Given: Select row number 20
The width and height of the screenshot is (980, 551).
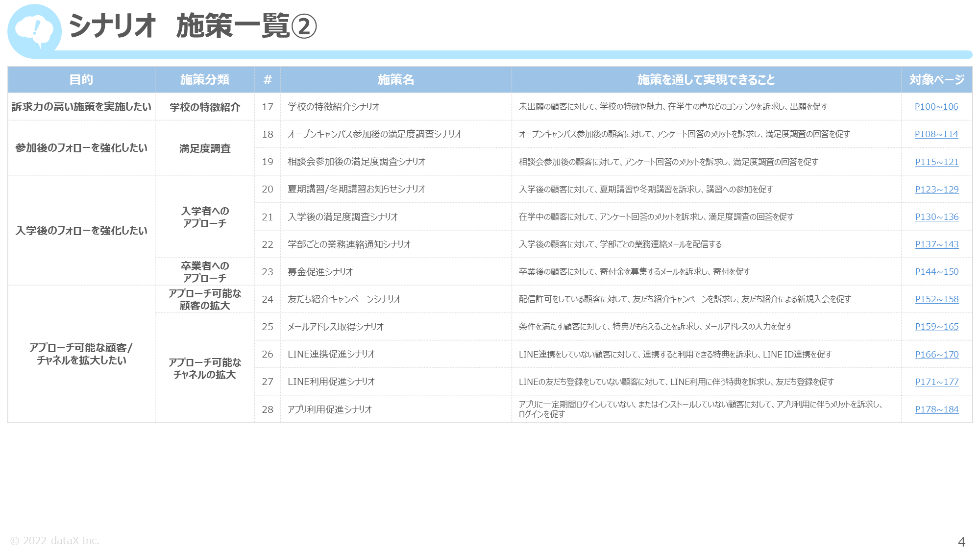Looking at the screenshot, I should pyautogui.click(x=268, y=189).
